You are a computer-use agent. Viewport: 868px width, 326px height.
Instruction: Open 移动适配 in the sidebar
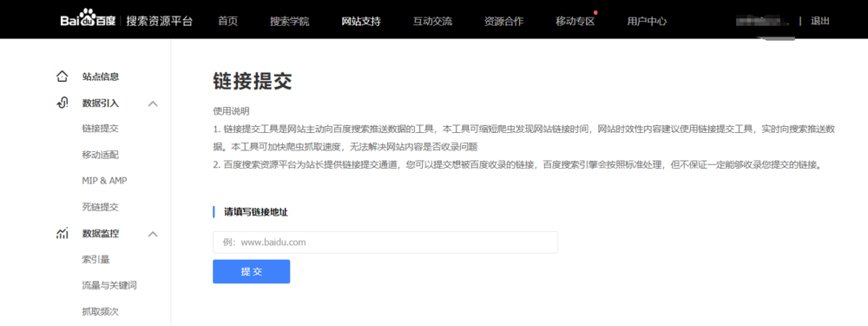100,155
